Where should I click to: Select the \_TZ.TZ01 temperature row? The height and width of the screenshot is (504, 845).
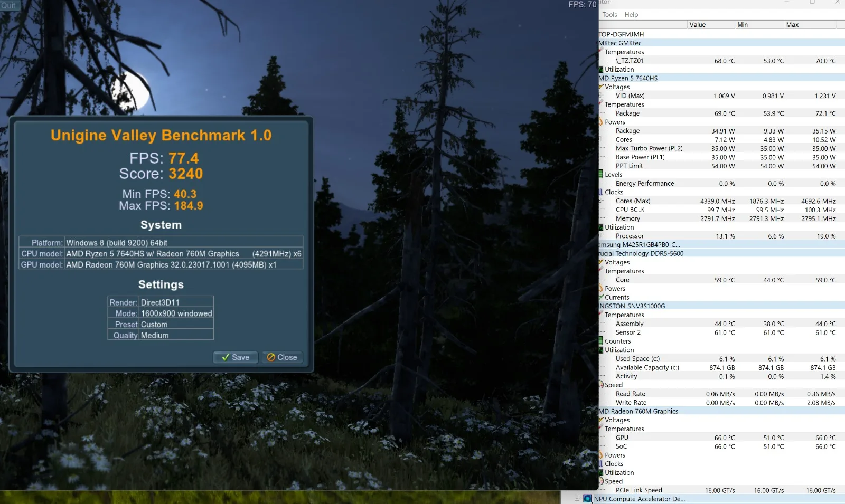pos(721,61)
